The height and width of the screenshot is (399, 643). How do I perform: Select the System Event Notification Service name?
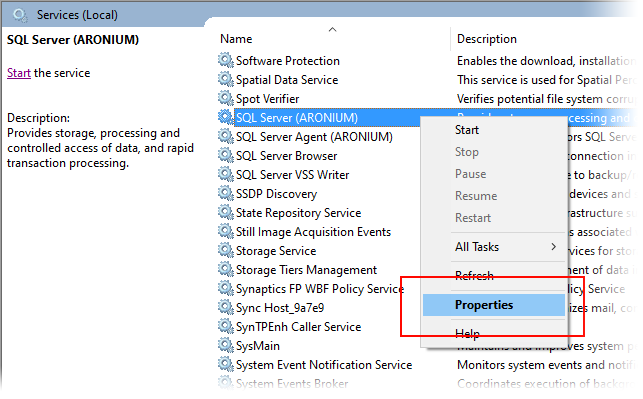tap(324, 365)
